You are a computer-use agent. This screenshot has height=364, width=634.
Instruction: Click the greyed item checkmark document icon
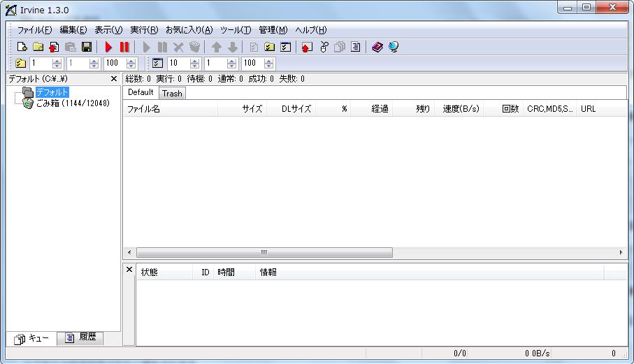click(x=254, y=47)
